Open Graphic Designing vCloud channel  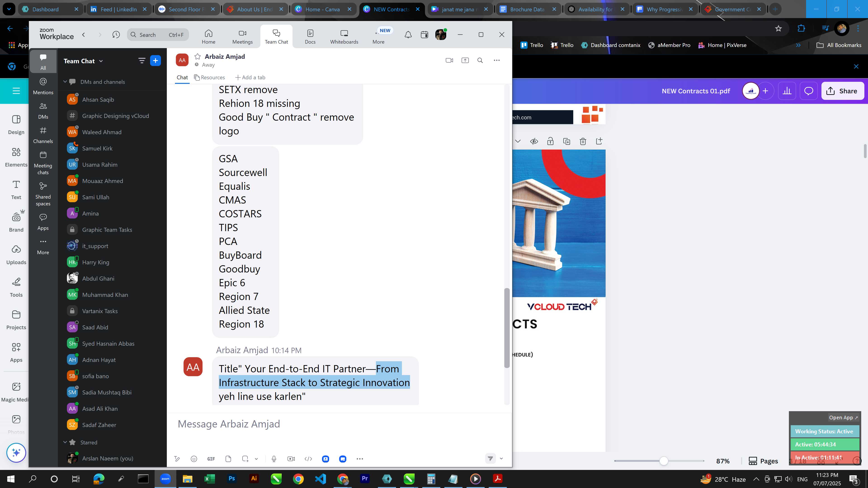(x=112, y=116)
